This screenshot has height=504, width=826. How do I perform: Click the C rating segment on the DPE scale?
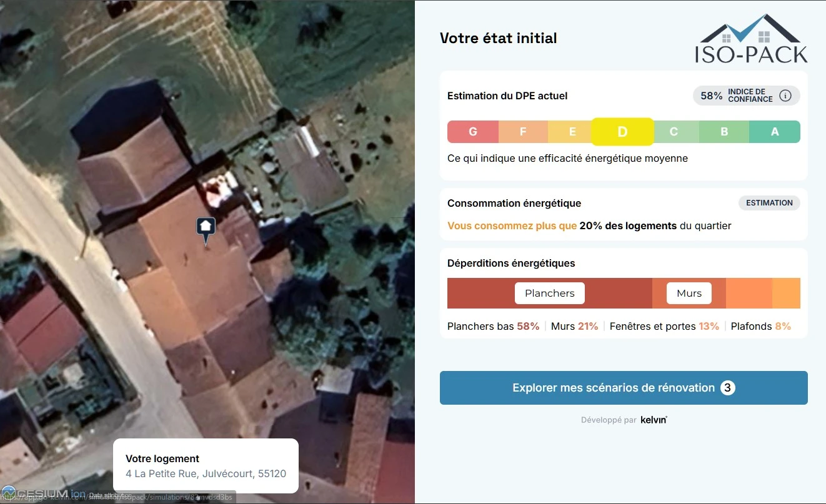tap(674, 132)
